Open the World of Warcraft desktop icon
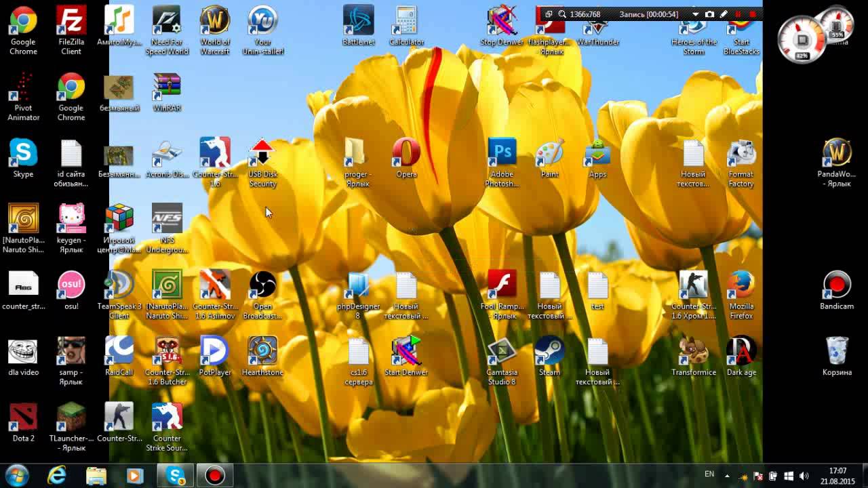This screenshot has height=488, width=868. (215, 30)
